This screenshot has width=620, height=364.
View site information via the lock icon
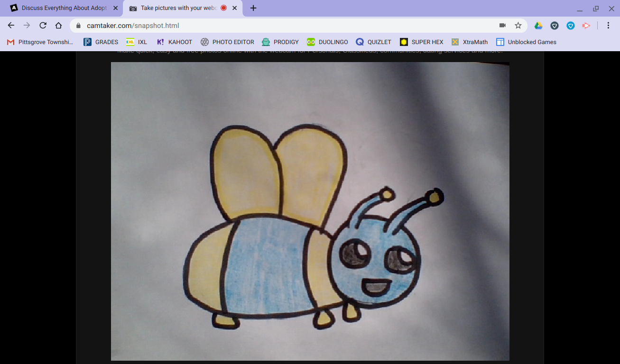coord(79,26)
